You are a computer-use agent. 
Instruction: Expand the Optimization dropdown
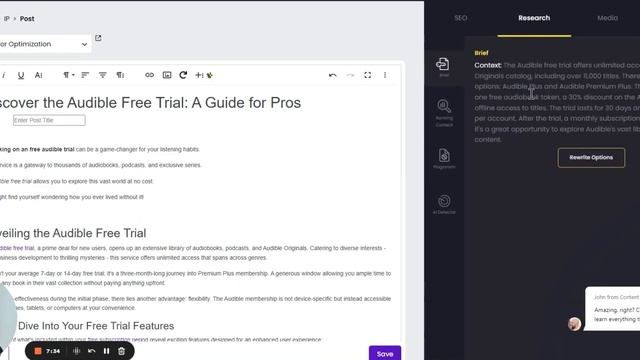[45, 44]
